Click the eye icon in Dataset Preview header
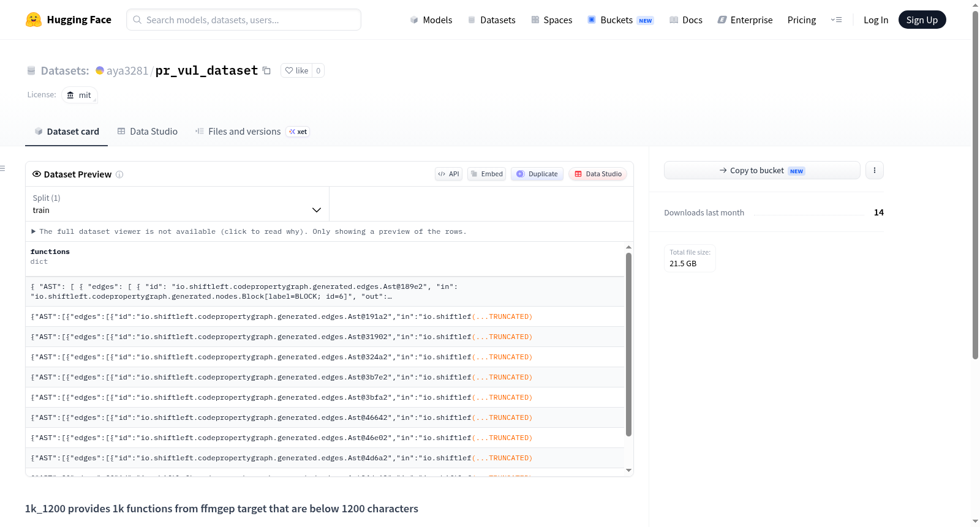980x527 pixels. click(x=37, y=174)
